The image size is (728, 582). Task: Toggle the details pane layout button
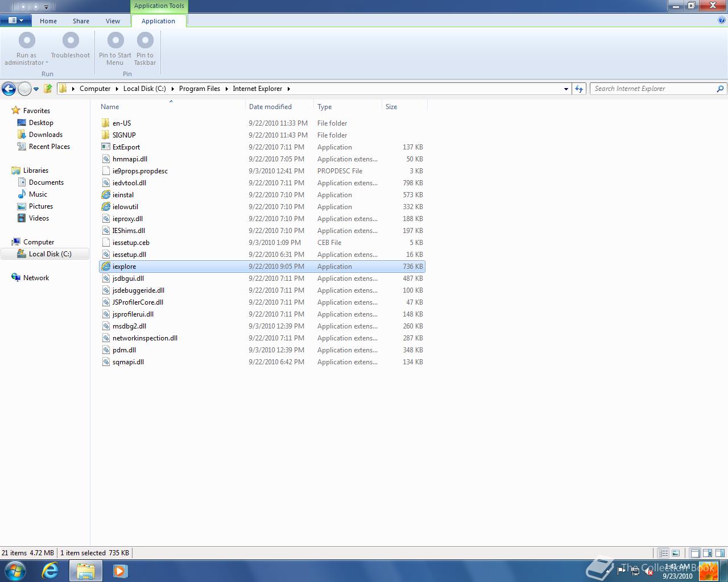click(x=708, y=553)
